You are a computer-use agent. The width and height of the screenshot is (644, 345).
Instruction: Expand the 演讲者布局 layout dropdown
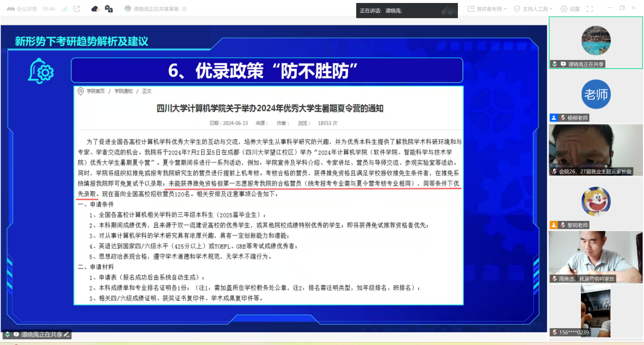(x=487, y=9)
